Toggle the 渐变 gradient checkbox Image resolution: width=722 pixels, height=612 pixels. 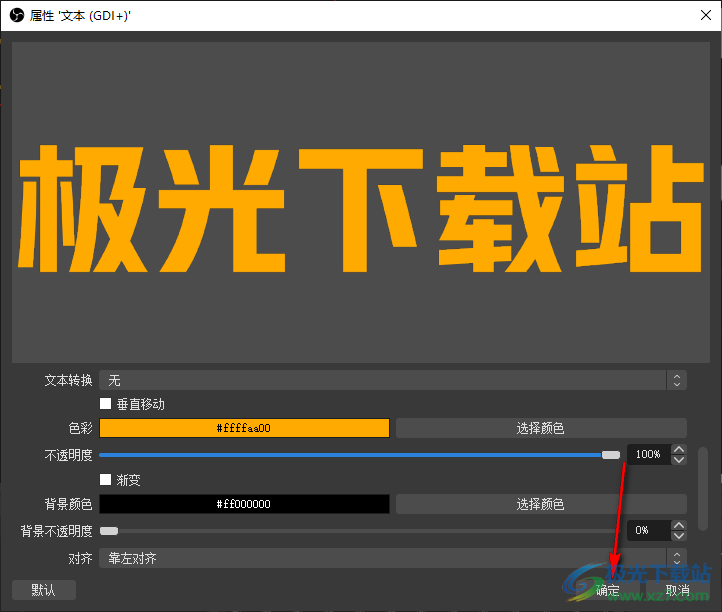pyautogui.click(x=105, y=480)
